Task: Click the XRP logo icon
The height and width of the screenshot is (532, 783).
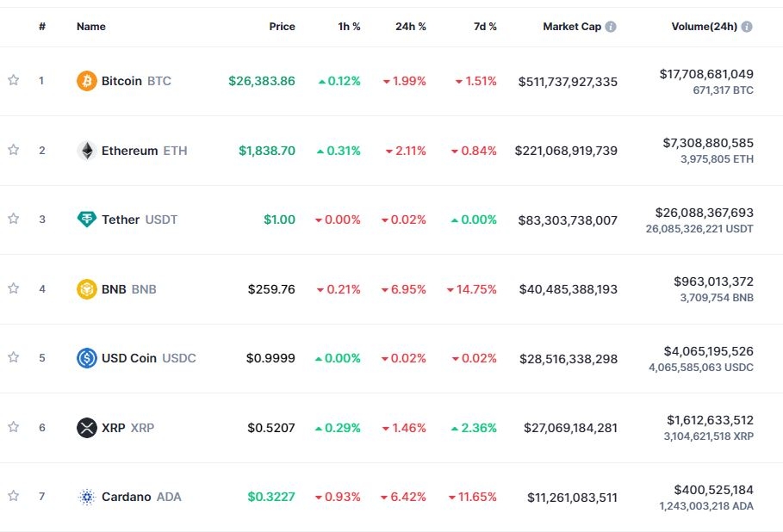Action: click(87, 428)
